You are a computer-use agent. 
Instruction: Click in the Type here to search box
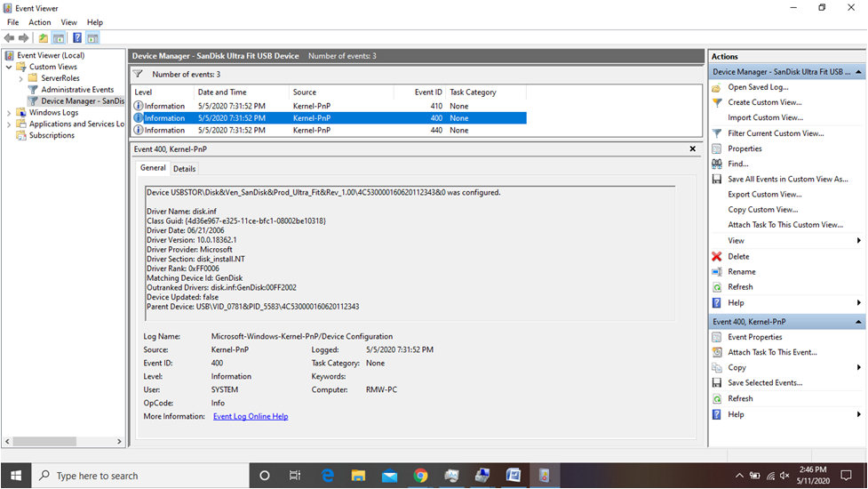(x=140, y=476)
